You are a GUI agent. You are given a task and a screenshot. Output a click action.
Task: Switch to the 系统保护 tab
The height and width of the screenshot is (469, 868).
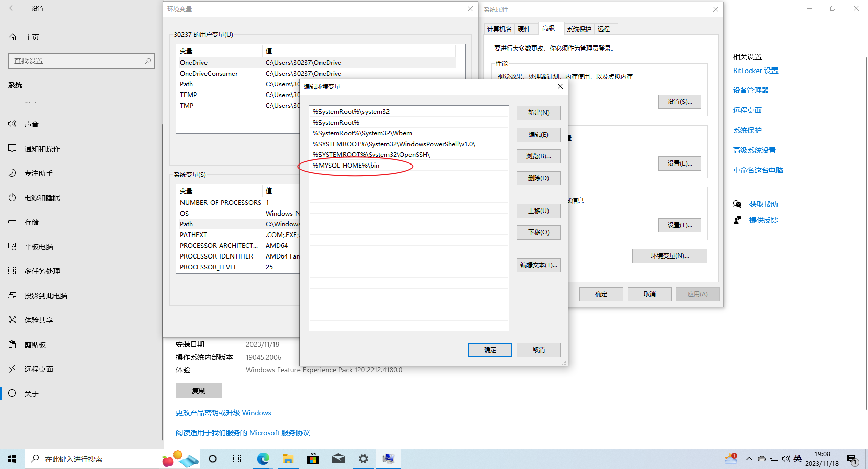click(x=579, y=29)
